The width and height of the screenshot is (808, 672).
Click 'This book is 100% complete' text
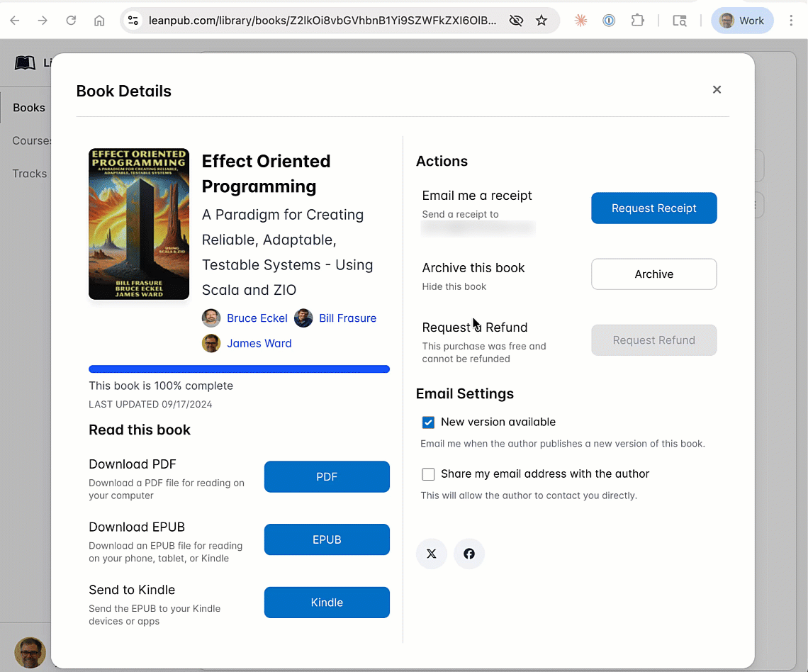pos(161,386)
